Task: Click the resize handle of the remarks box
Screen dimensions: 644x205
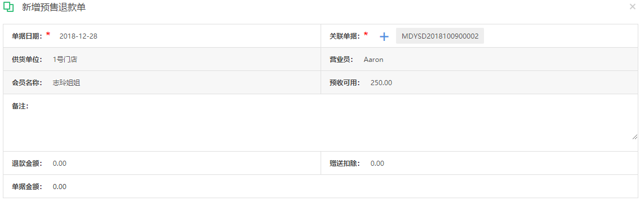Action: 635,137
